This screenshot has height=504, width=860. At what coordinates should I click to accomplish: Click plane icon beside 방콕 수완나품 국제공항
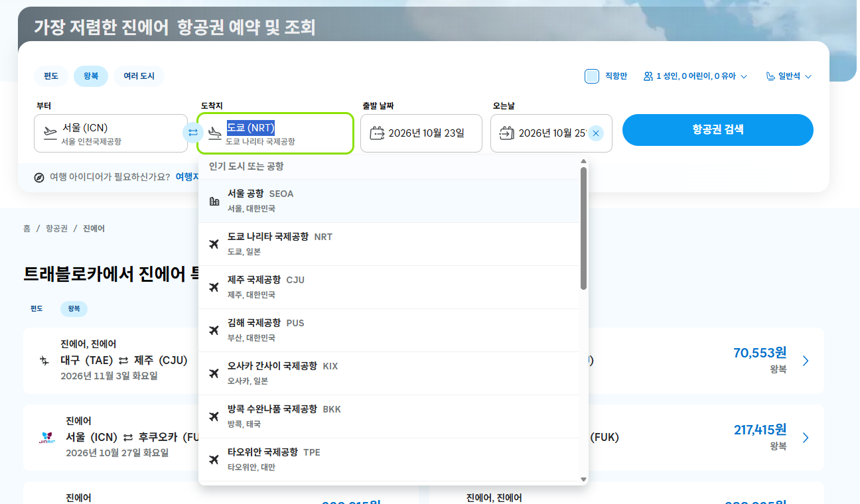[214, 416]
